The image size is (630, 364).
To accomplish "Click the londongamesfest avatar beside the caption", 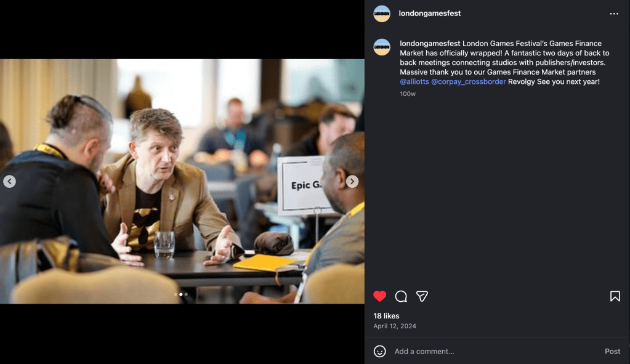I will pos(382,47).
